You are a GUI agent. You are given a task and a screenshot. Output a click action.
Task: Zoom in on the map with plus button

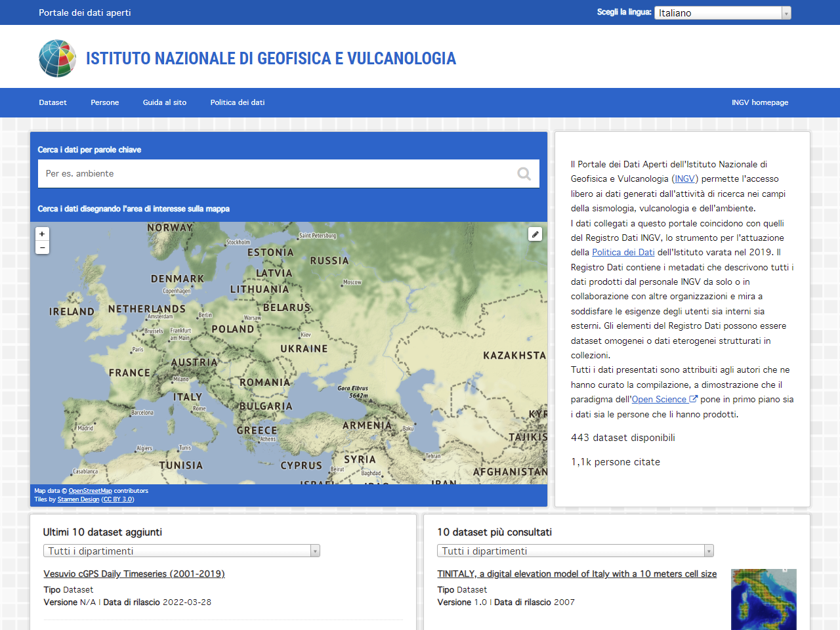[x=42, y=234]
